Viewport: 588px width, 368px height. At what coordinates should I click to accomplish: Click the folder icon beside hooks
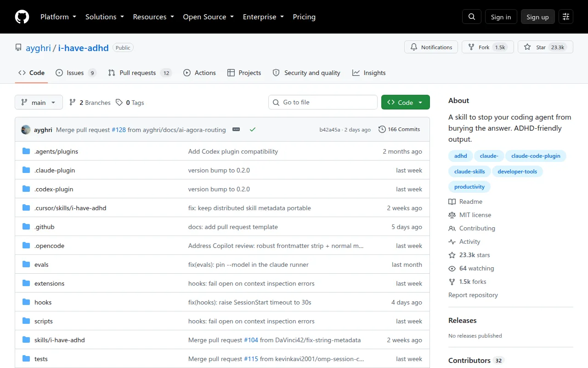coord(26,302)
